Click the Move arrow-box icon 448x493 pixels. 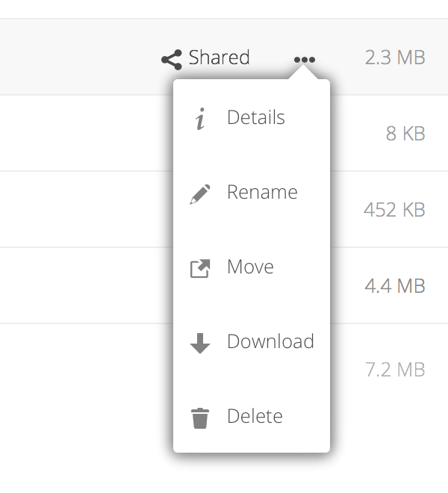pos(199,268)
